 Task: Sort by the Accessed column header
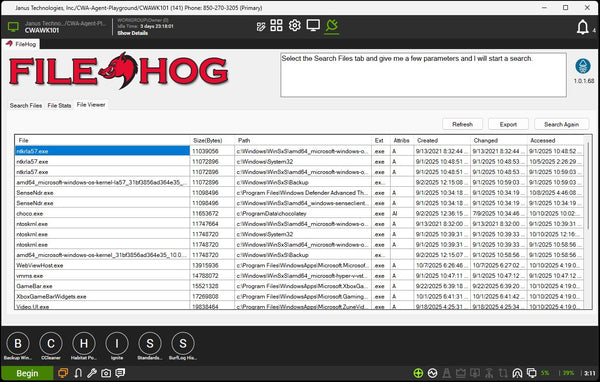click(555, 140)
